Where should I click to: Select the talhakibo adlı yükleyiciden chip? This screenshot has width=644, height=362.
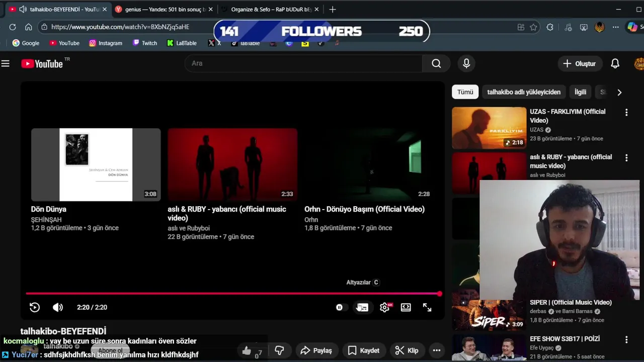(524, 92)
